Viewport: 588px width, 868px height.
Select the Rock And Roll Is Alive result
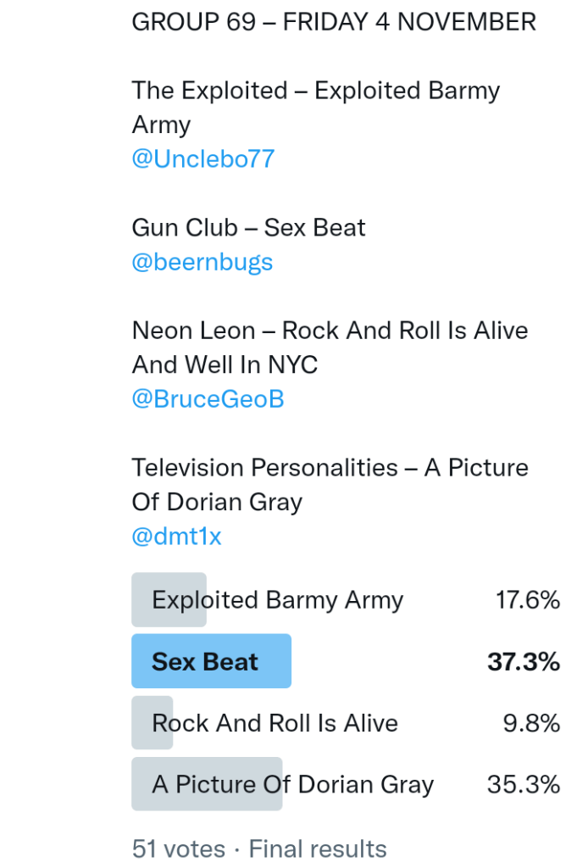coord(275,723)
